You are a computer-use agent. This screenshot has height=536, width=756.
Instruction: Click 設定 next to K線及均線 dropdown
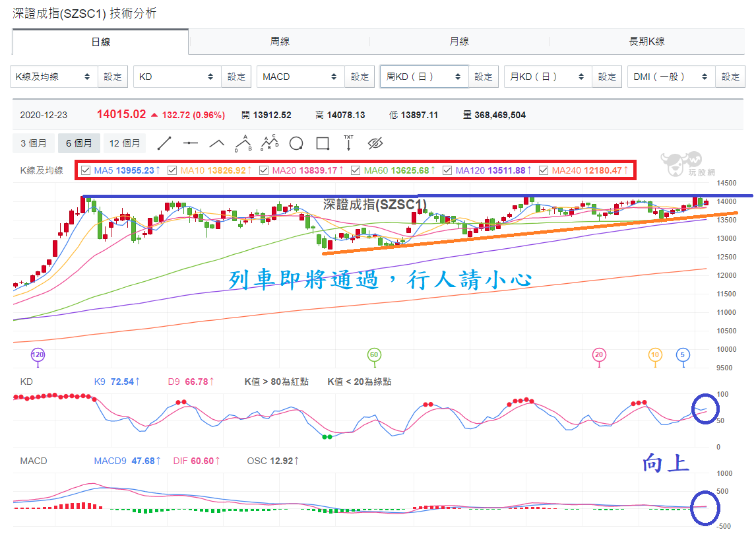coord(113,77)
